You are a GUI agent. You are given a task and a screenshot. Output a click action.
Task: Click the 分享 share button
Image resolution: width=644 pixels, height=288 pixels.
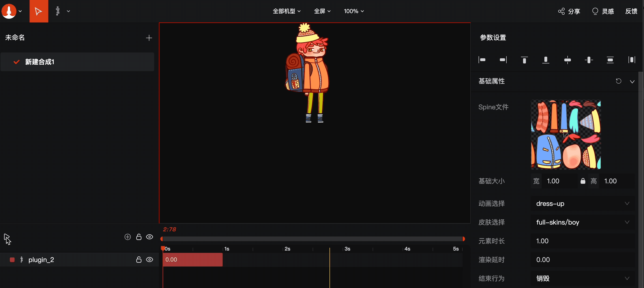[x=569, y=11]
